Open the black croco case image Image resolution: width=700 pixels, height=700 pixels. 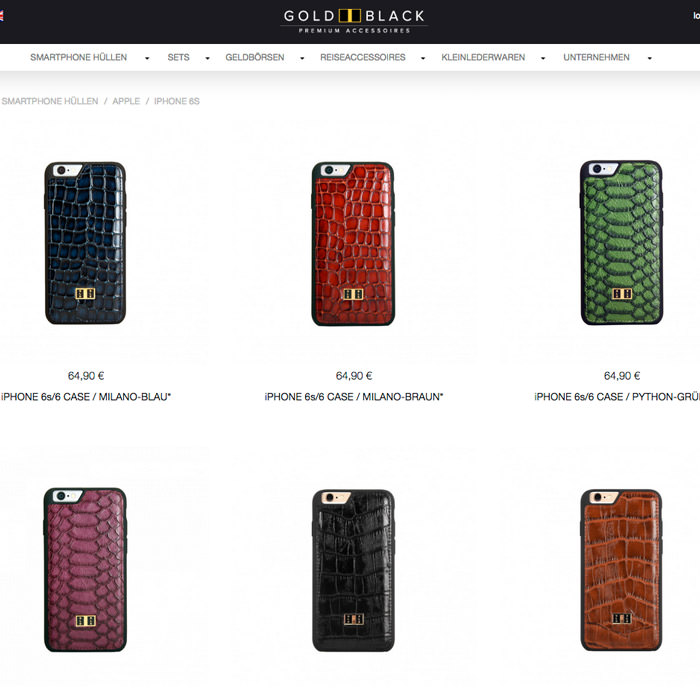(353, 571)
